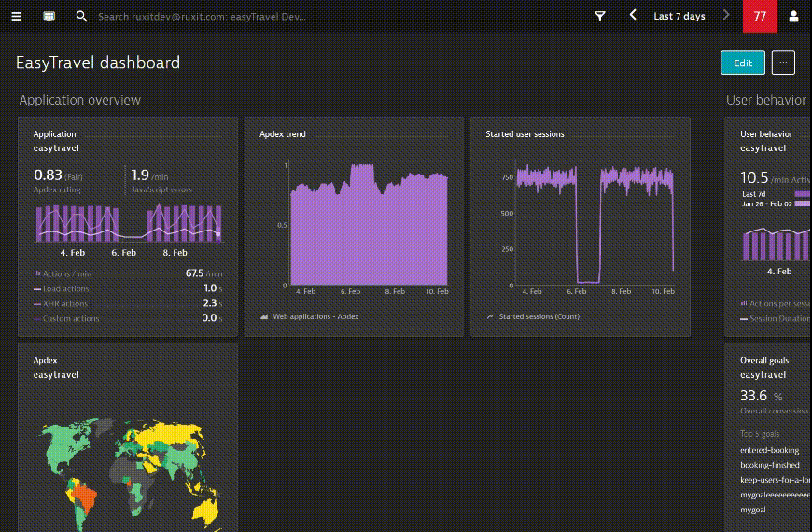
Task: Open the 77 problems notification badge
Action: (x=760, y=16)
